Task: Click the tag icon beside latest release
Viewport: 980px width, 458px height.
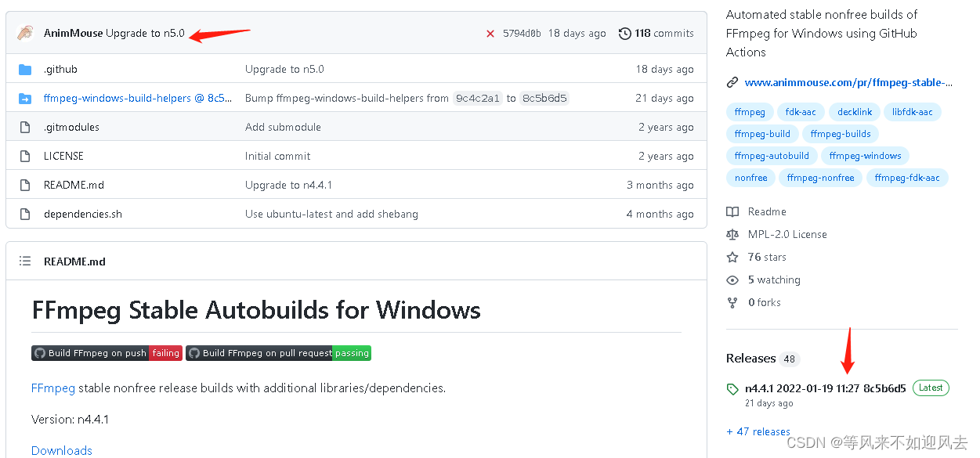Action: click(732, 389)
